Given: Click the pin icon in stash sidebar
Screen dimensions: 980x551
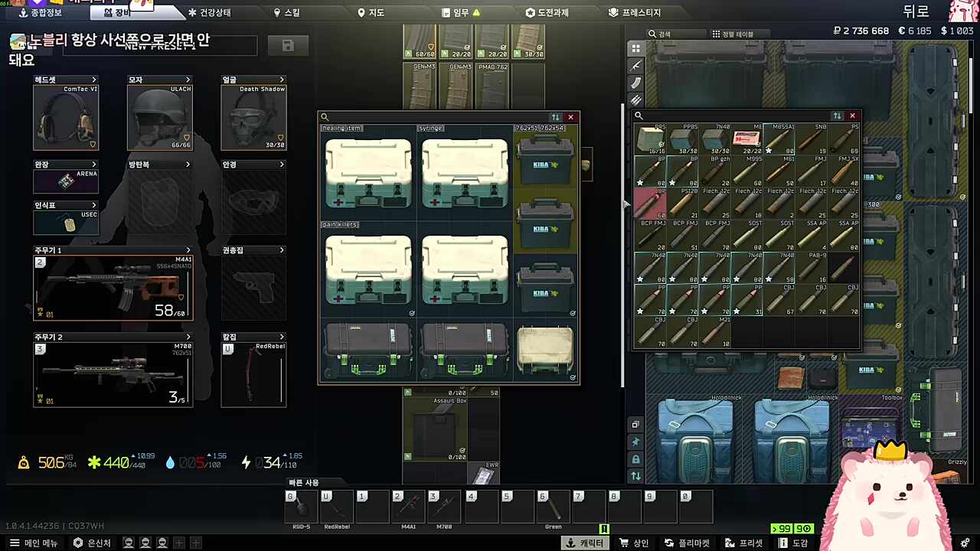Looking at the screenshot, I should coord(635,442).
